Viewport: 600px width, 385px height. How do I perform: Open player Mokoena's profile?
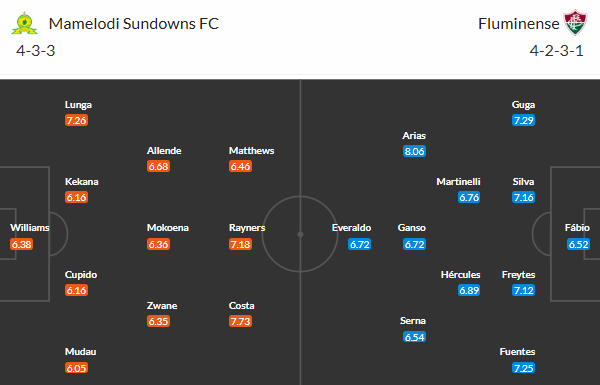(x=168, y=228)
